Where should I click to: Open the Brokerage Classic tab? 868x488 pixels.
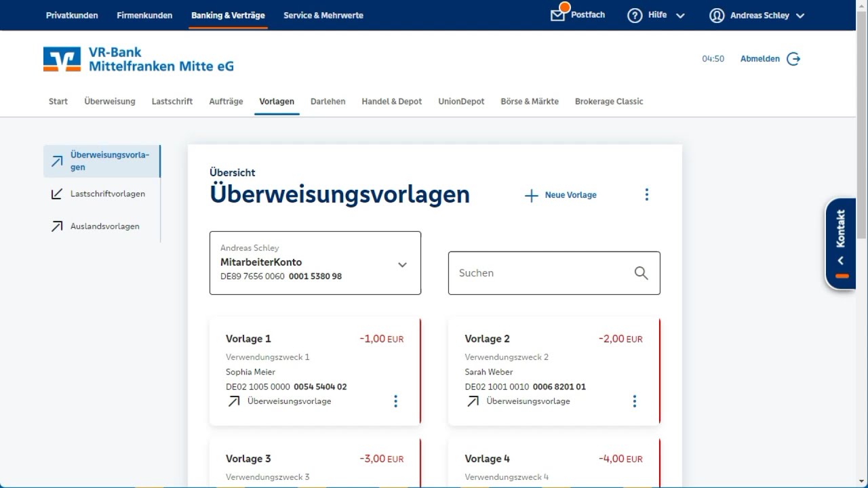609,101
